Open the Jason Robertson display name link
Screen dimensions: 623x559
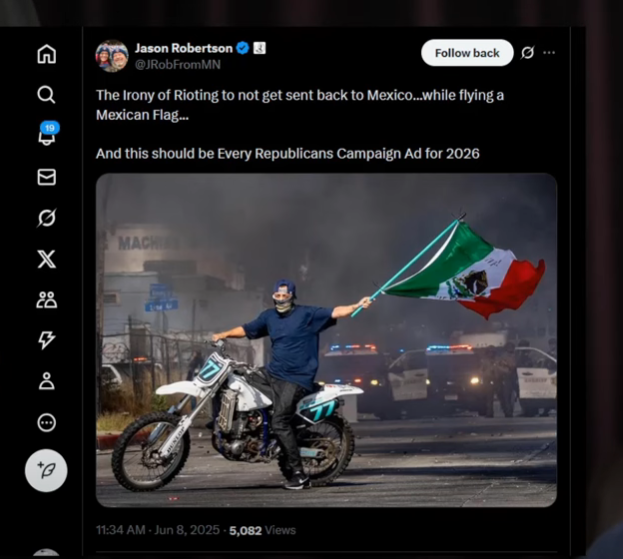[x=183, y=48]
